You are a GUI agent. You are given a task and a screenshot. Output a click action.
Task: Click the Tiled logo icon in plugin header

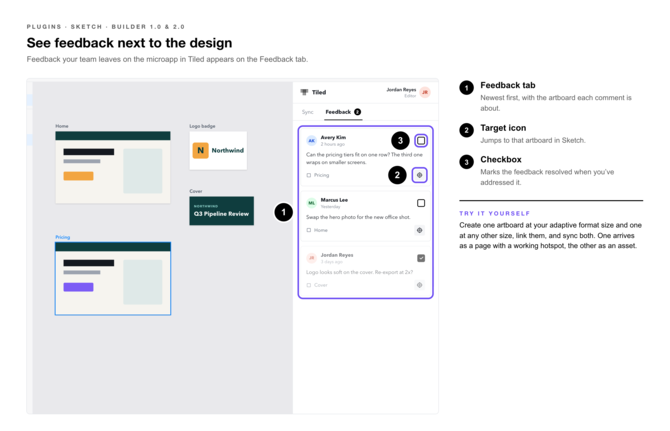click(x=304, y=92)
